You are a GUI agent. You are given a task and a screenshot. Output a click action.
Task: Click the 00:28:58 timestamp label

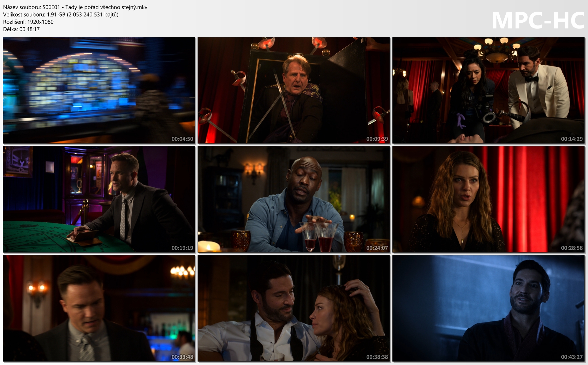pyautogui.click(x=572, y=248)
